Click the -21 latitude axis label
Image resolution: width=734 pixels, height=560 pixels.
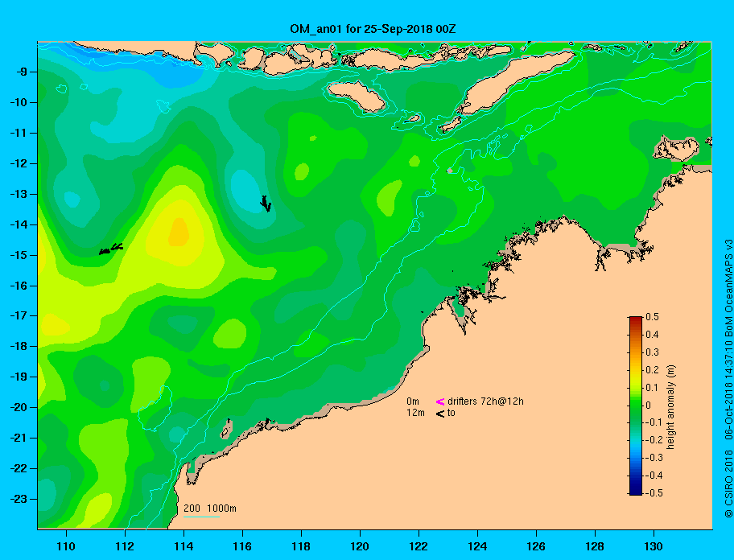pyautogui.click(x=19, y=438)
